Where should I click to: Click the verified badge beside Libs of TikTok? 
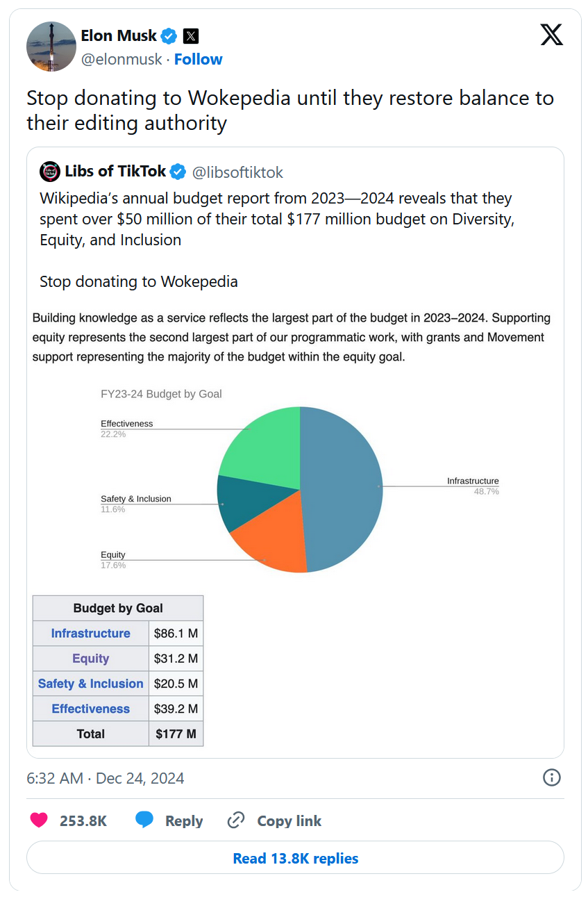[178, 172]
